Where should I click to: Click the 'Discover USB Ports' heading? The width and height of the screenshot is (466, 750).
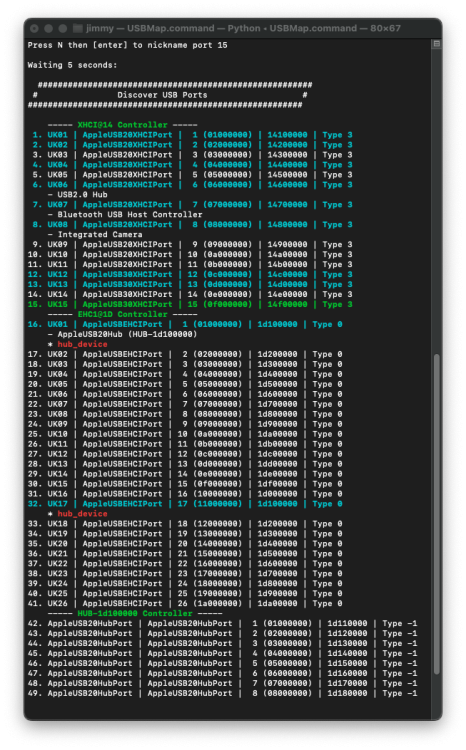click(x=163, y=95)
